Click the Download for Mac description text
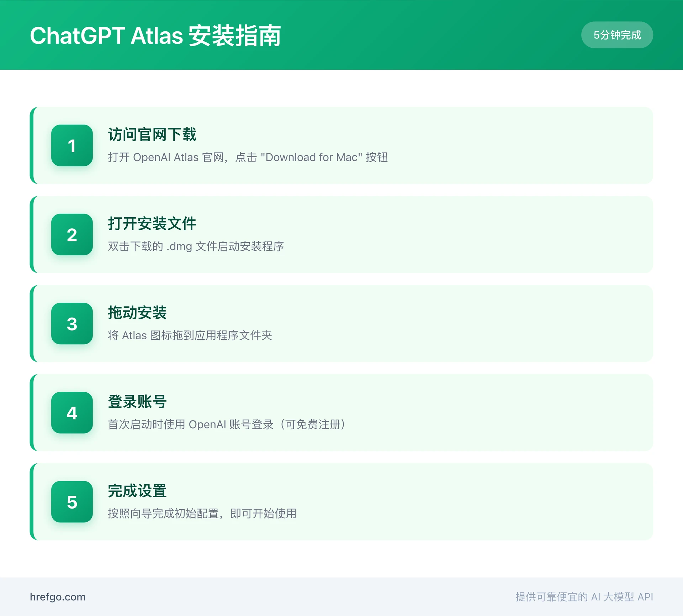 [x=248, y=157]
